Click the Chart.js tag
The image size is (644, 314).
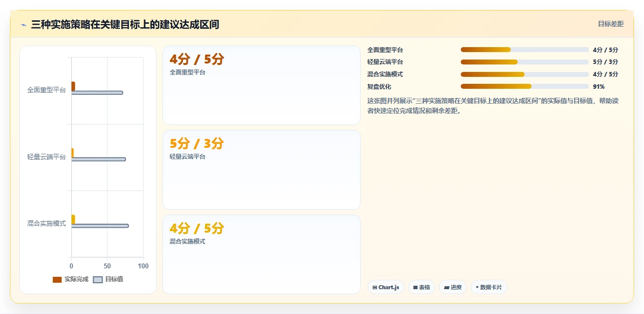tap(386, 287)
